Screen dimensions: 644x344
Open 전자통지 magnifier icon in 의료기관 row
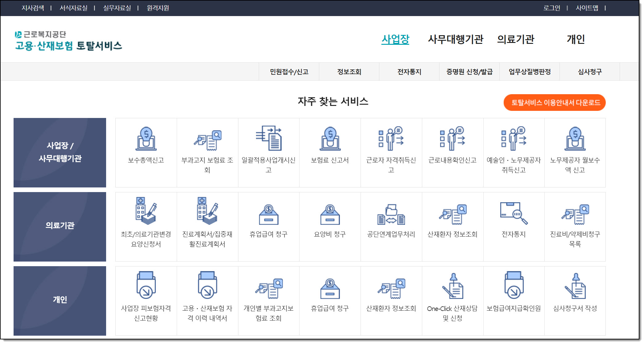click(514, 213)
